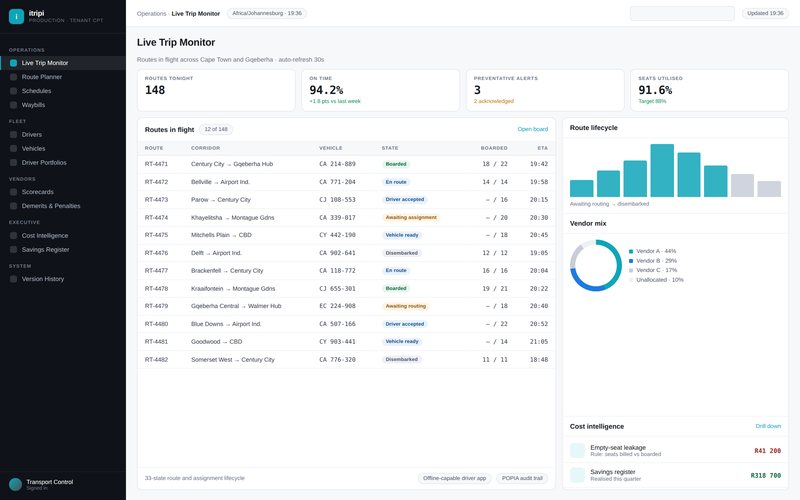Click the top search input field
This screenshot has height=500, width=800.
click(682, 13)
